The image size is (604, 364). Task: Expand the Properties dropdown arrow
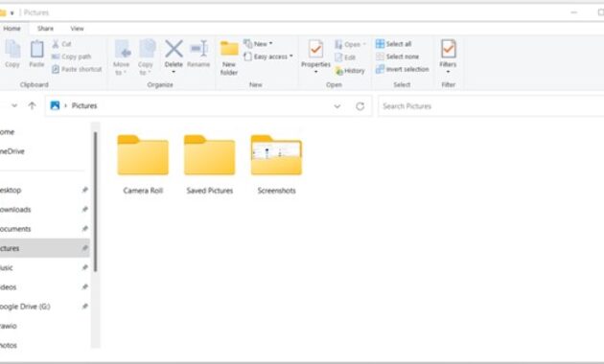point(315,72)
